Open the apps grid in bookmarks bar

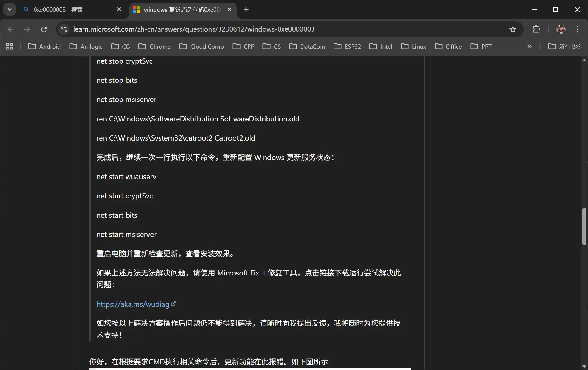[x=10, y=47]
